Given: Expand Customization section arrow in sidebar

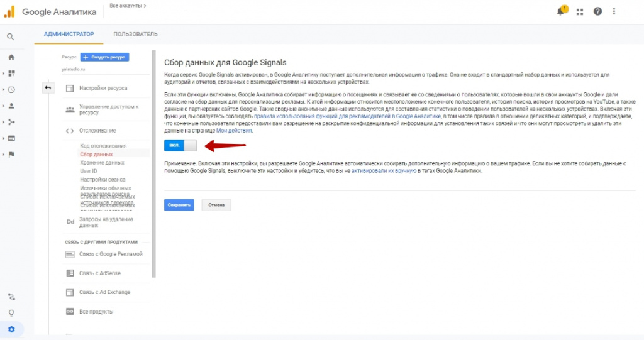Looking at the screenshot, I should tap(3, 74).
